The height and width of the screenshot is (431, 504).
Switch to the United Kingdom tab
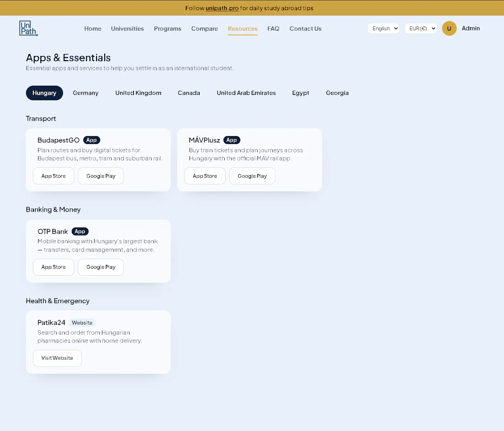coord(138,93)
